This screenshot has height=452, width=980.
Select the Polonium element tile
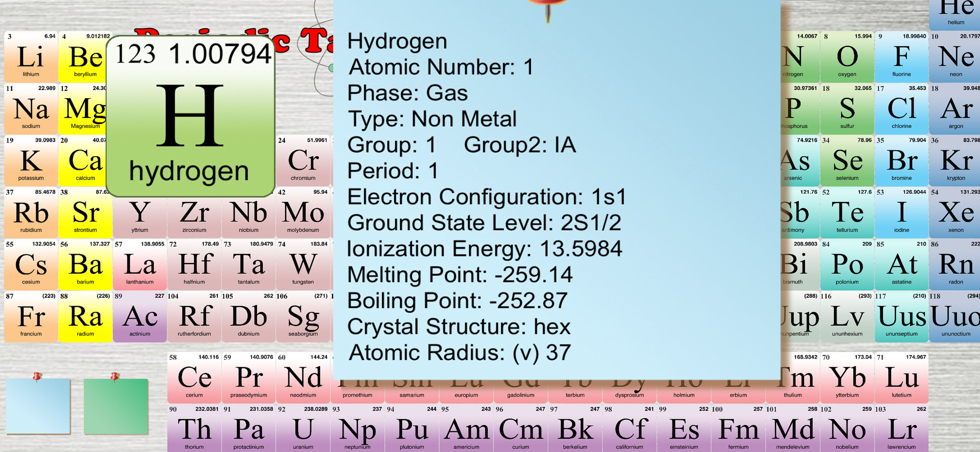pyautogui.click(x=847, y=265)
